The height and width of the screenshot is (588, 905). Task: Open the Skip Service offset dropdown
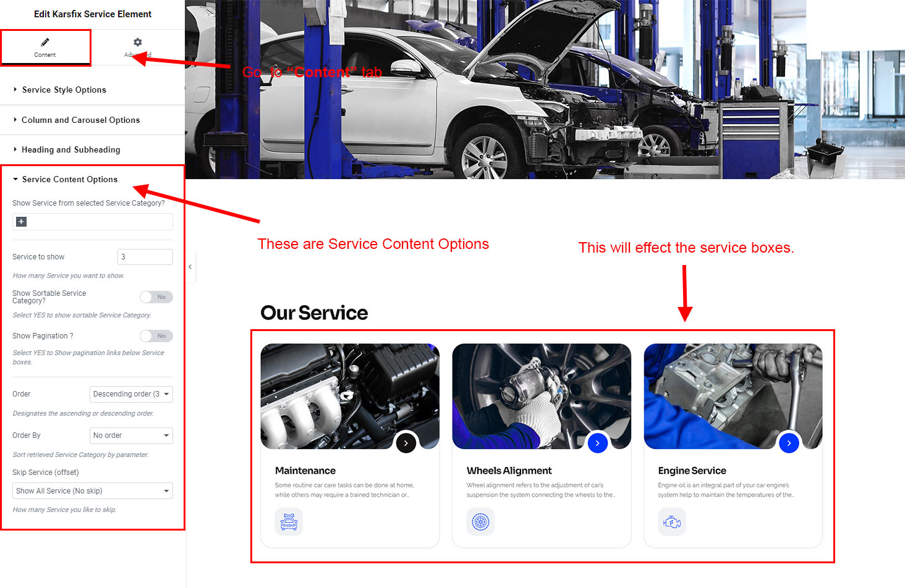click(x=93, y=491)
